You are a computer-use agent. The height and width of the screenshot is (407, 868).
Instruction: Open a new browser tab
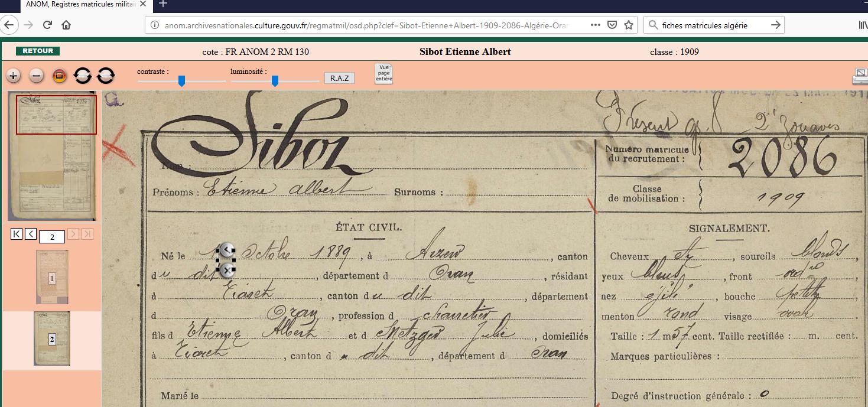click(x=163, y=4)
